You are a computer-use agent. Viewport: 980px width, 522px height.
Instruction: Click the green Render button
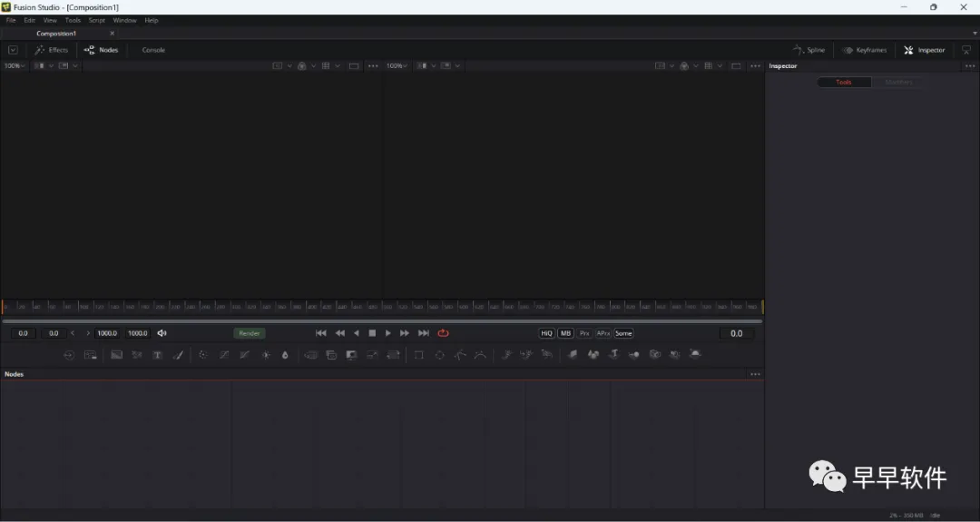(250, 333)
